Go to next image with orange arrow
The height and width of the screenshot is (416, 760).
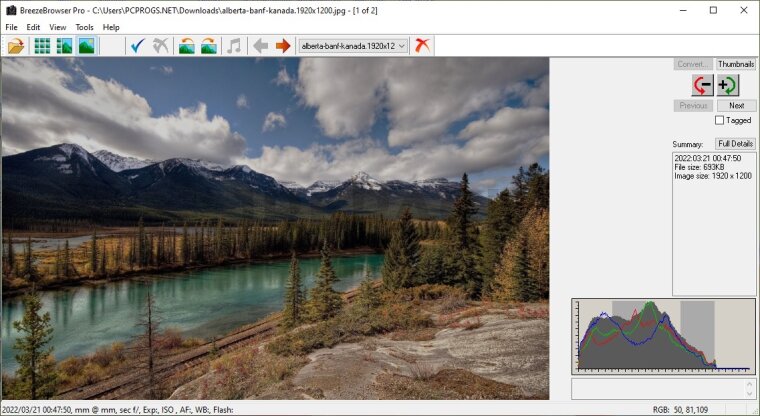click(283, 46)
